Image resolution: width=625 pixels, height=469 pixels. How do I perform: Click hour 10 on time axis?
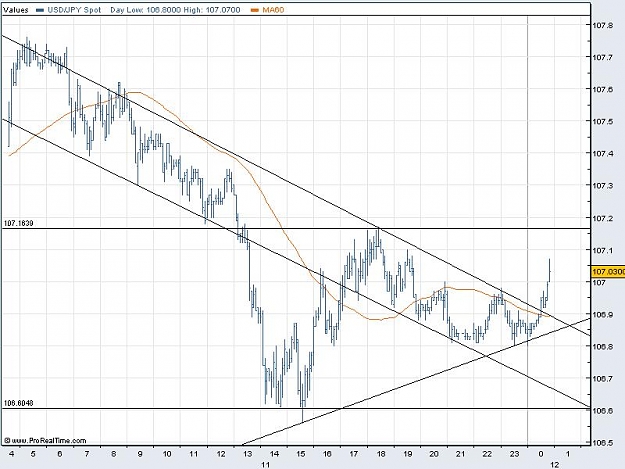(x=167, y=453)
